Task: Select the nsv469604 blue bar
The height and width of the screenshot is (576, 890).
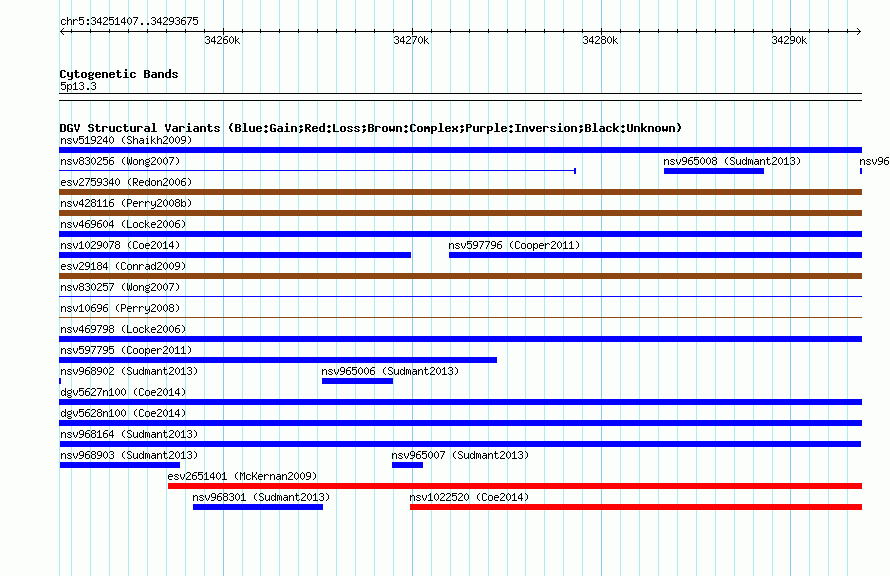Action: (x=460, y=234)
